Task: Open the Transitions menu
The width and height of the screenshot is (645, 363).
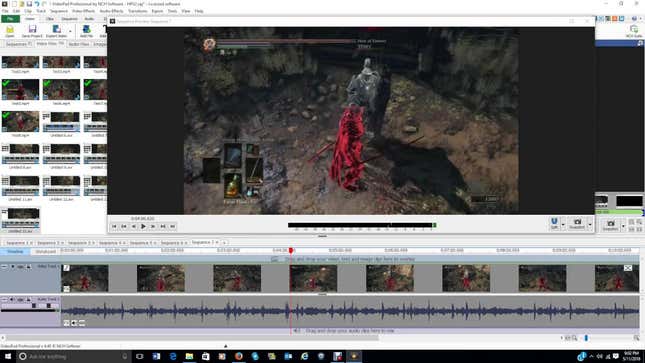Action: (x=137, y=11)
